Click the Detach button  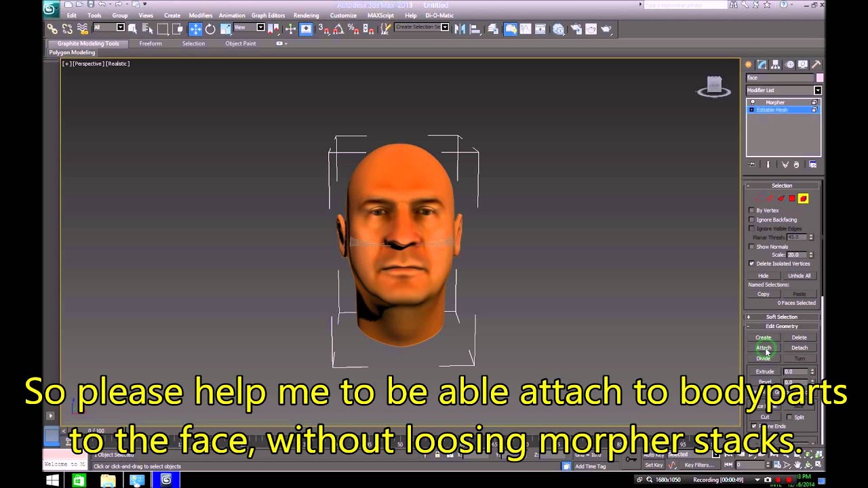click(x=800, y=348)
